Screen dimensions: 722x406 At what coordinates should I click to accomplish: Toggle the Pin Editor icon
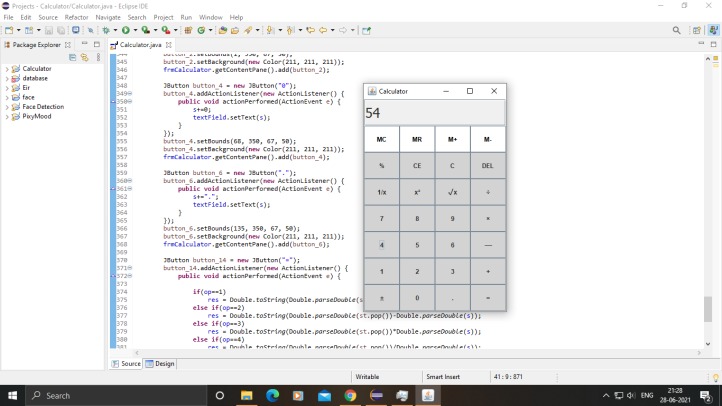pos(366,30)
